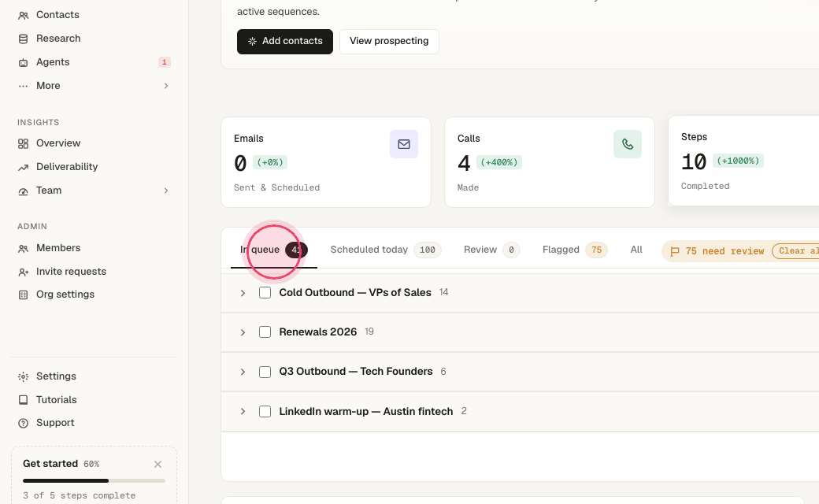Tick the Q3 Outbound — Tech Founders checkbox
Image resolution: width=819 pixels, height=504 pixels.
(265, 372)
